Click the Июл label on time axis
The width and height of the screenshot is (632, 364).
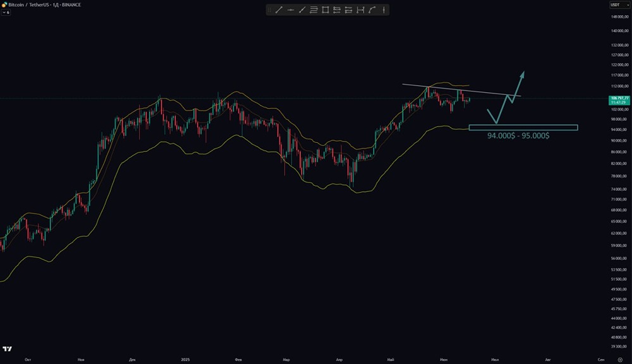tap(495, 360)
